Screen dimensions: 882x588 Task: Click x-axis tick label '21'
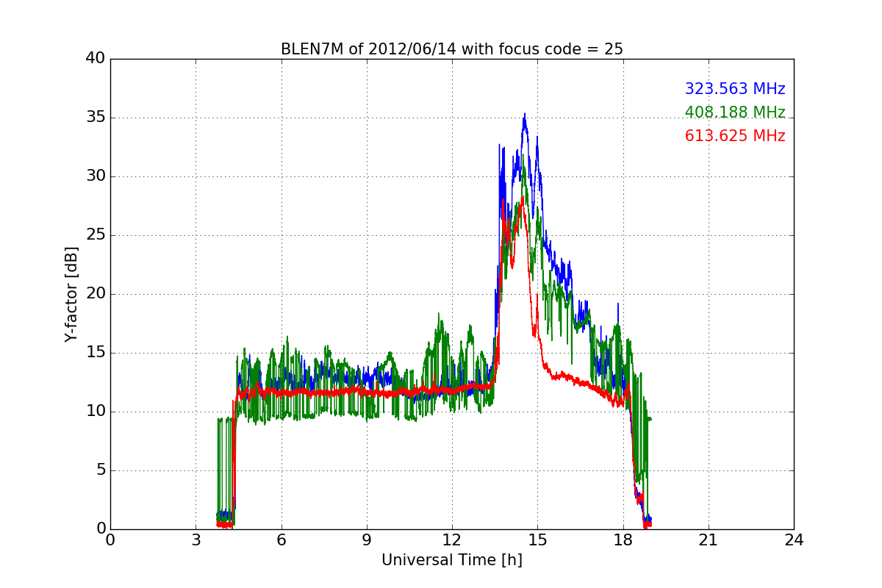pos(709,539)
